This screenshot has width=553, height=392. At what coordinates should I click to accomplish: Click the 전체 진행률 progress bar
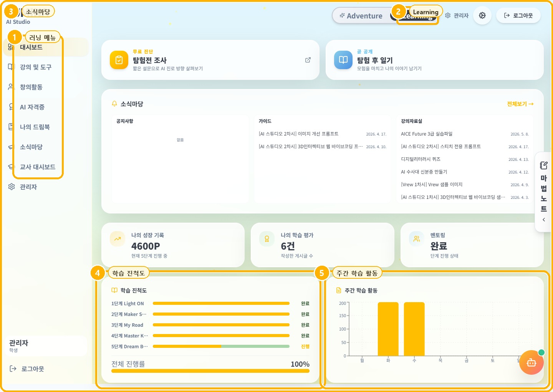coord(210,371)
